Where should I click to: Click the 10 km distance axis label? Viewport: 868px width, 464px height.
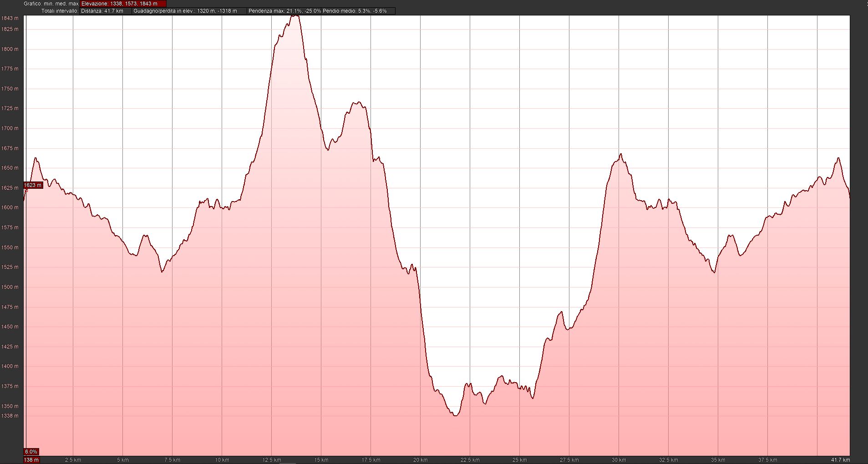pos(222,460)
